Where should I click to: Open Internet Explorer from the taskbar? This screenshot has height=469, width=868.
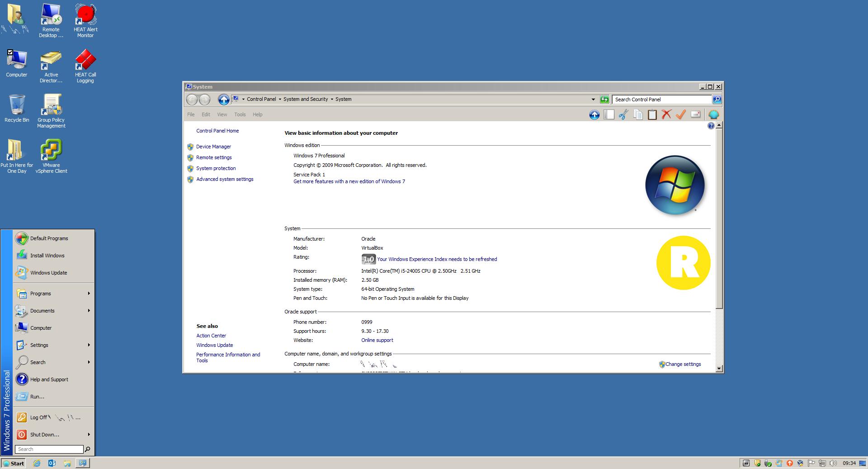click(x=37, y=463)
